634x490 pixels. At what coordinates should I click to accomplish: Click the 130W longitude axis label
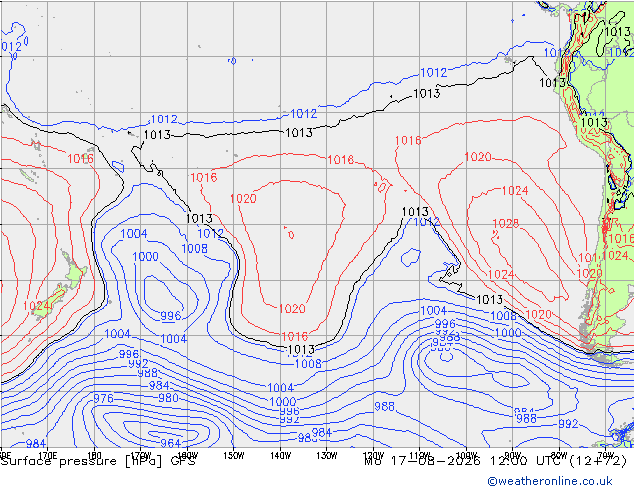pyautogui.click(x=327, y=456)
